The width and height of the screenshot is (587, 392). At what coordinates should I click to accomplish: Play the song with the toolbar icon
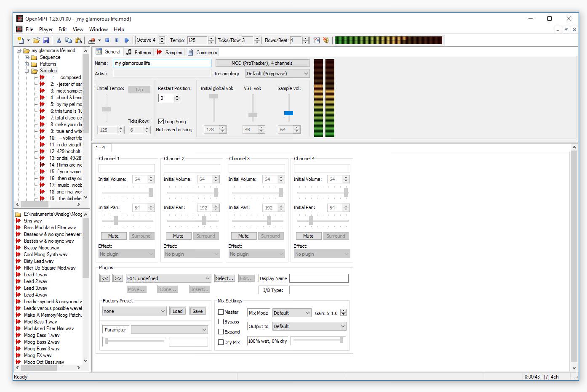(127, 40)
